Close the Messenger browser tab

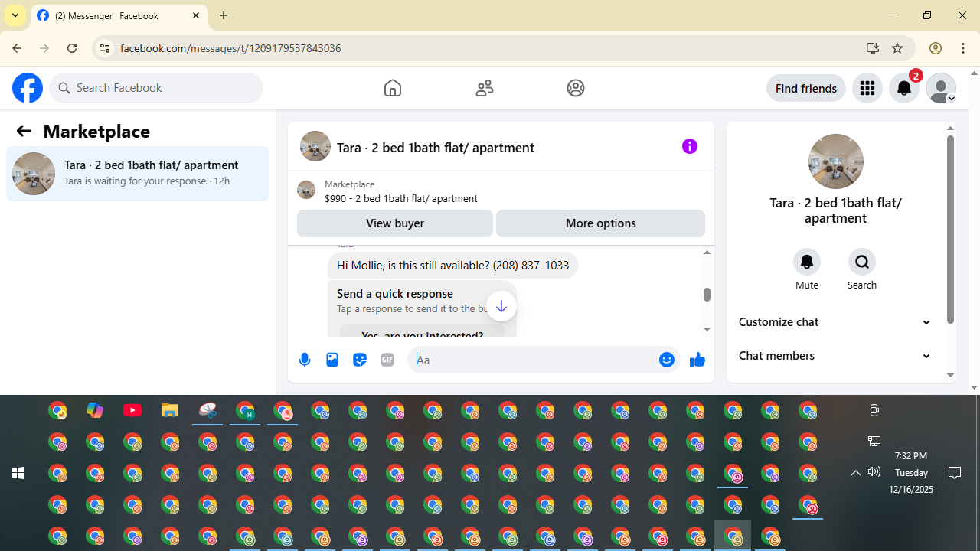point(196,15)
